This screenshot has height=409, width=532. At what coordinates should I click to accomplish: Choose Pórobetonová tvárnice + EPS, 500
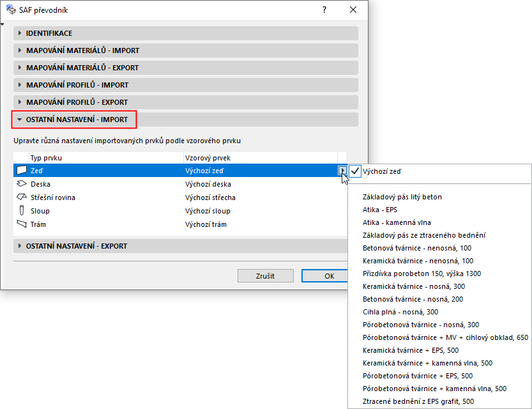(x=418, y=376)
